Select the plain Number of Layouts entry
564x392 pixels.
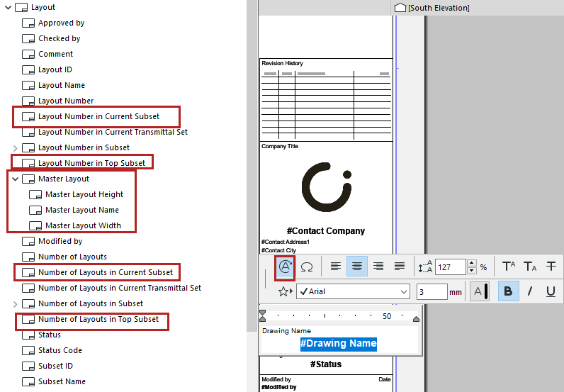pos(73,257)
